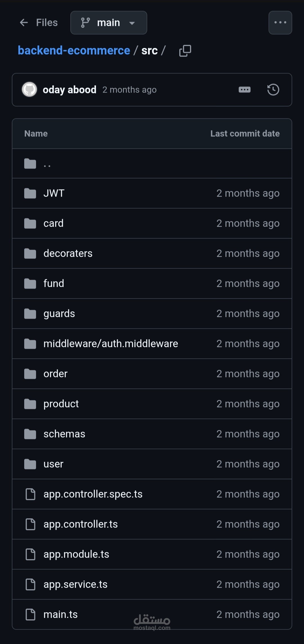The image size is (304, 644).
Task: Open the app.controller.spec.ts file
Action: pyautogui.click(x=93, y=494)
